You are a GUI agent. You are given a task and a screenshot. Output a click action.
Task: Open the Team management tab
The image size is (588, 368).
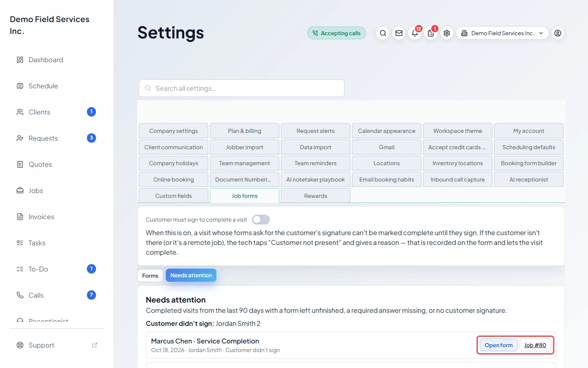[x=245, y=163]
